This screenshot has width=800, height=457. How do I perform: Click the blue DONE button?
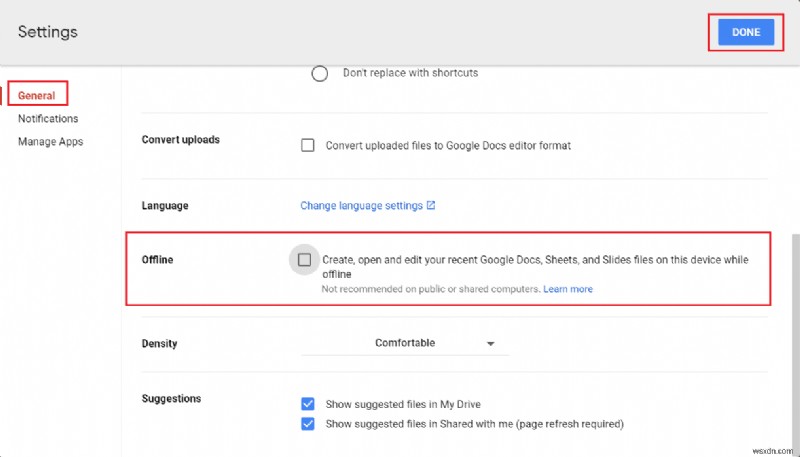tap(745, 32)
